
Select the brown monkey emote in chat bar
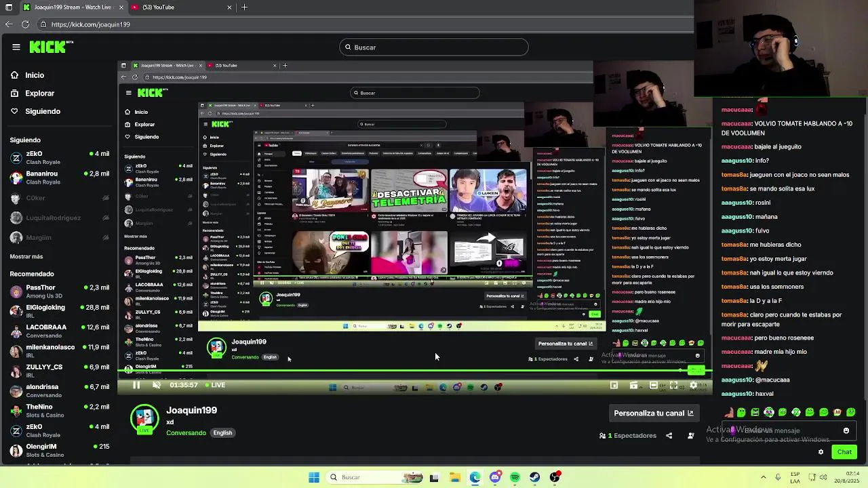click(837, 412)
